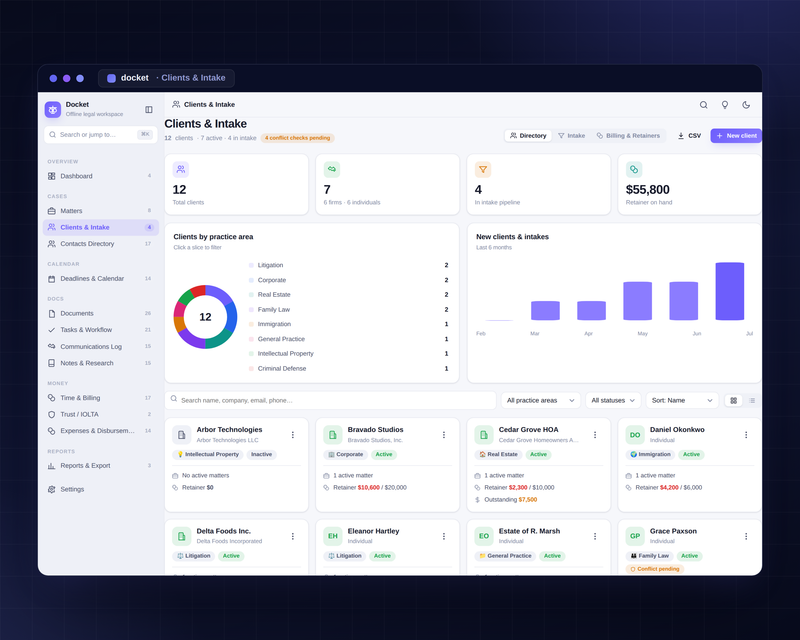
Task: Switch to Billing & Retainers tab
Action: pos(628,136)
